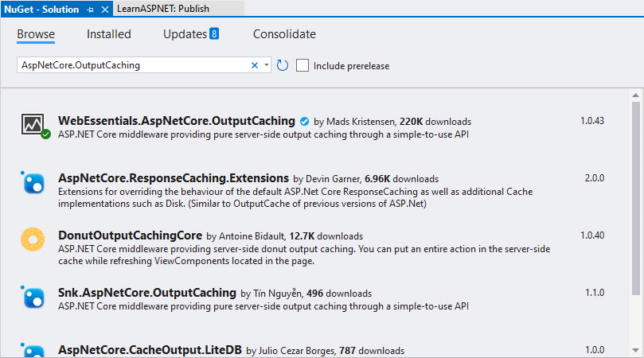Screen dimensions: 644x358
Task: Click version 1.0.43 of WebEssentials package
Action: pyautogui.click(x=591, y=121)
